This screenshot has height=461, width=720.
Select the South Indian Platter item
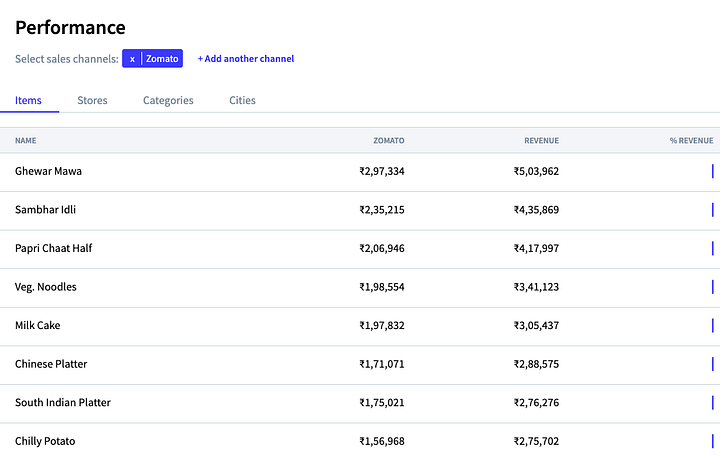point(62,402)
